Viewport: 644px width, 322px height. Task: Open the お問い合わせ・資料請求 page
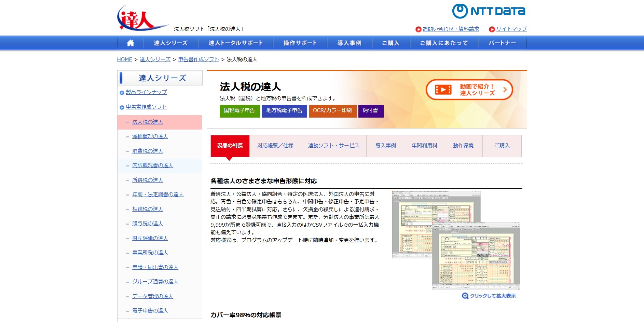[450, 29]
